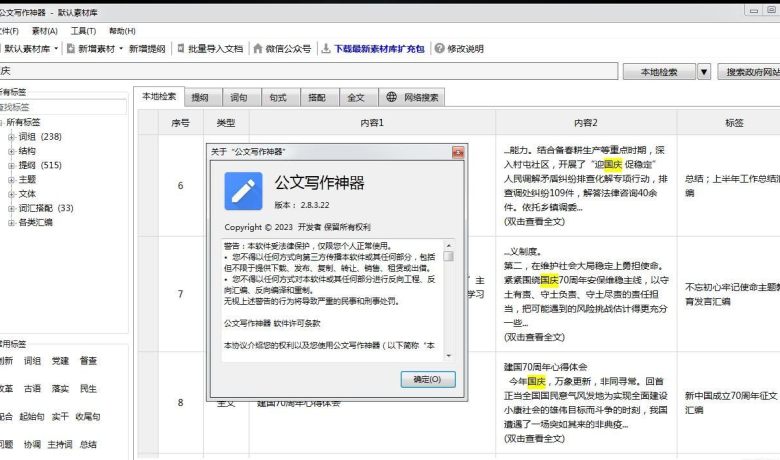Image resolution: width=780 pixels, height=460 pixels.
Task: Click the 实干 common tag
Action: [60, 417]
